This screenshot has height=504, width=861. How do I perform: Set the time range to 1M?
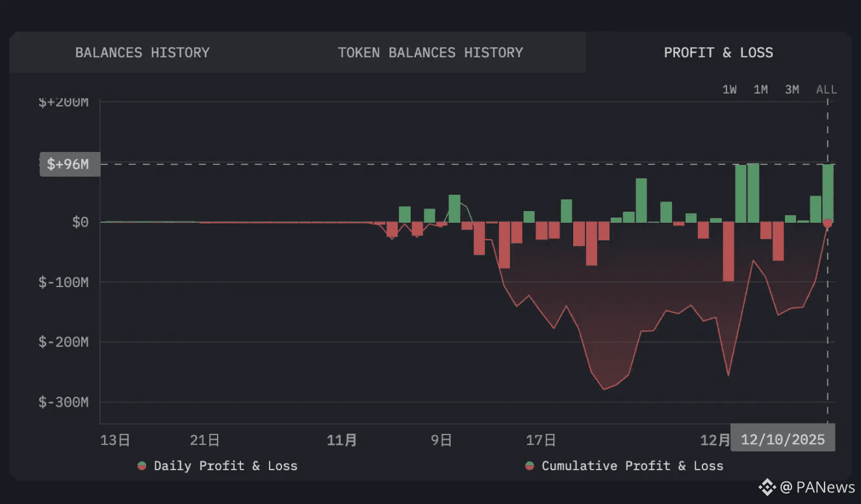[761, 90]
